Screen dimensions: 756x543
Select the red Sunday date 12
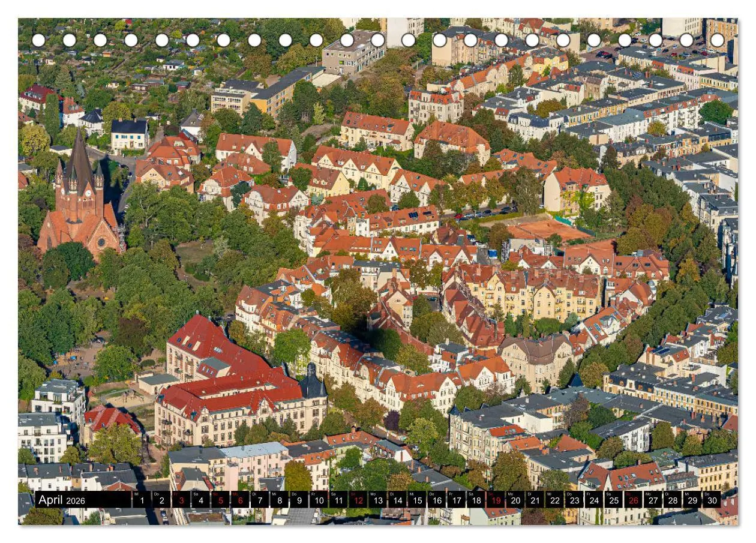click(x=358, y=500)
